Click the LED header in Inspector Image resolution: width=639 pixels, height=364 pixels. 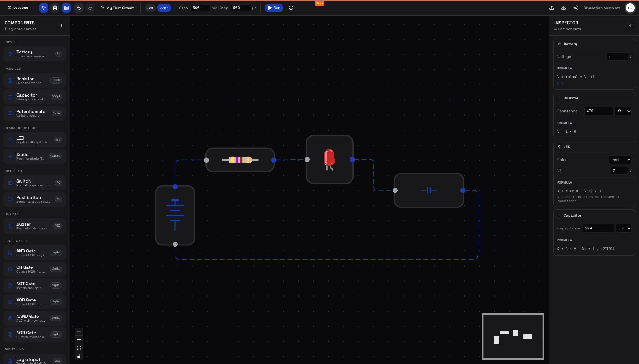pyautogui.click(x=594, y=147)
